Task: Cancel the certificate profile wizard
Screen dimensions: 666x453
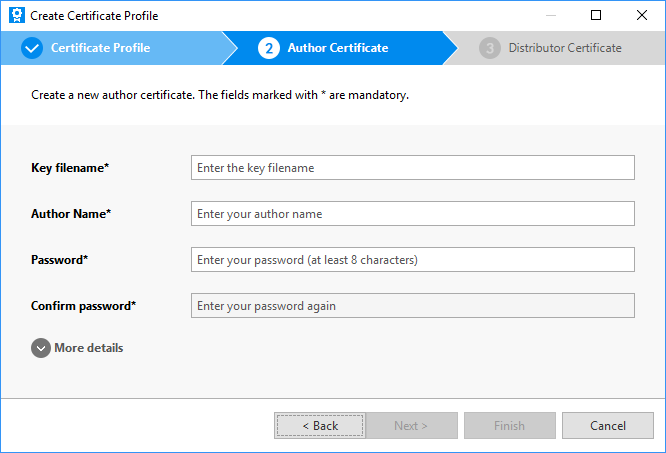Action: pyautogui.click(x=607, y=426)
